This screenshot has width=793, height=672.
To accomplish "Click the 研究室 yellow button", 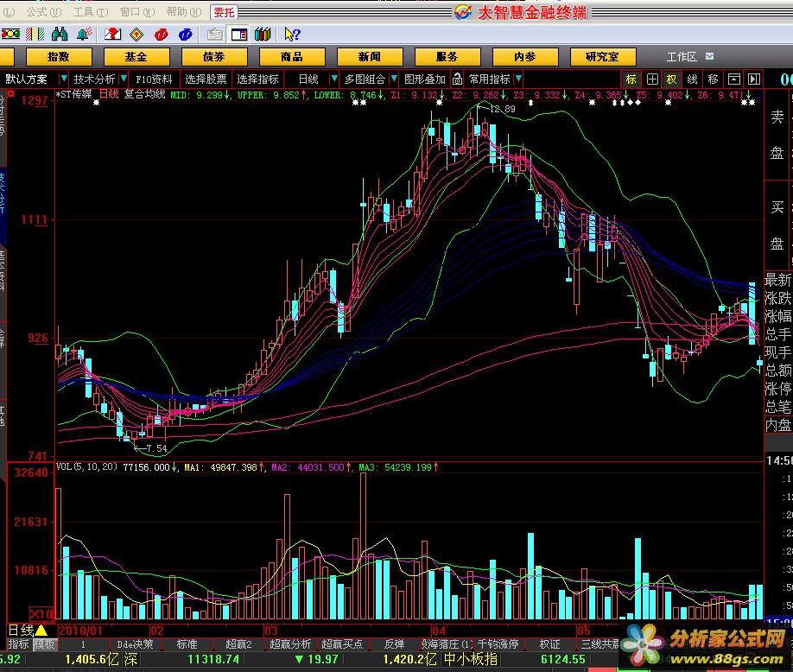I will [x=603, y=57].
